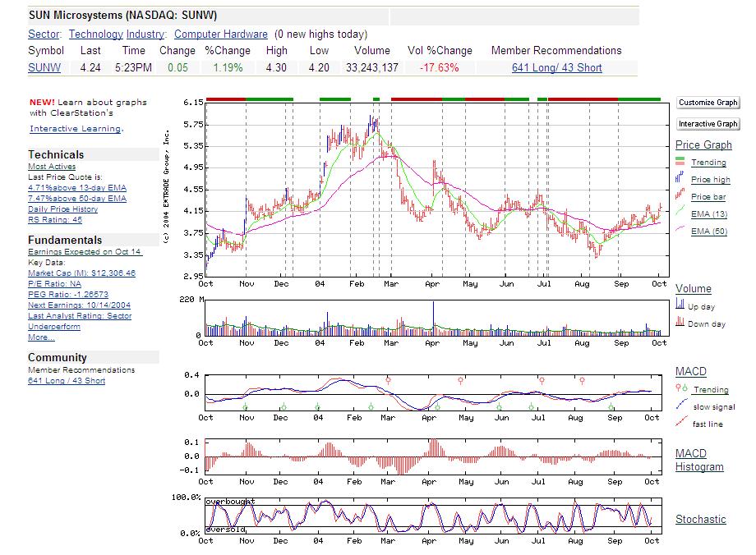Open the 641 Long/ 43 Short recommendations link in quote table
The image size is (756, 555).
[x=556, y=67]
